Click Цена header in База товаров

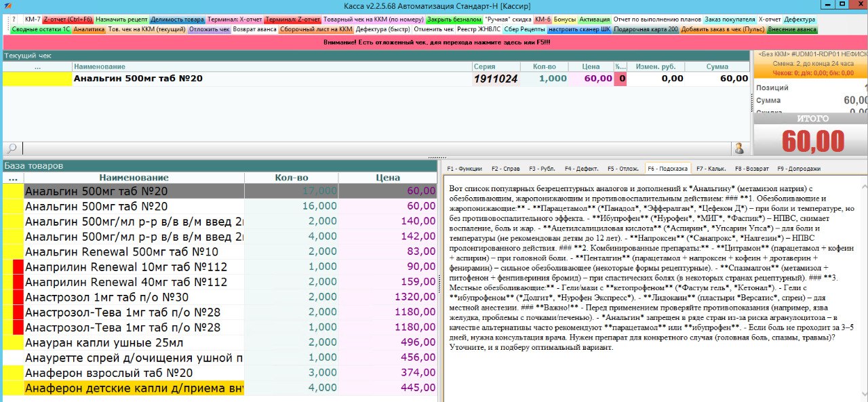387,178
